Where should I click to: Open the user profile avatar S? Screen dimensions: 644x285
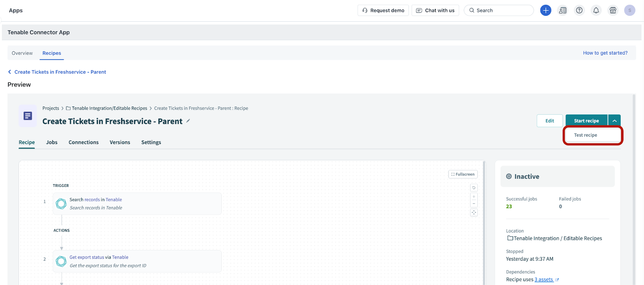[630, 10]
